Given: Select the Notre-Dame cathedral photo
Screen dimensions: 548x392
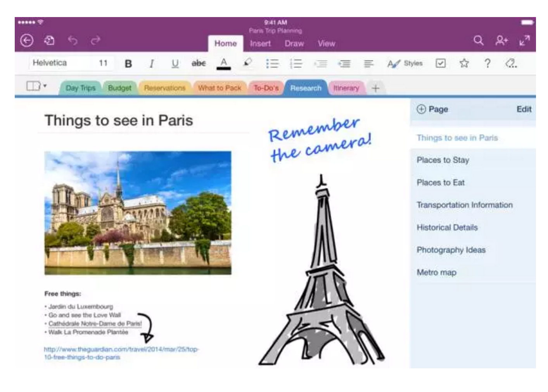Looking at the screenshot, I should pos(138,213).
